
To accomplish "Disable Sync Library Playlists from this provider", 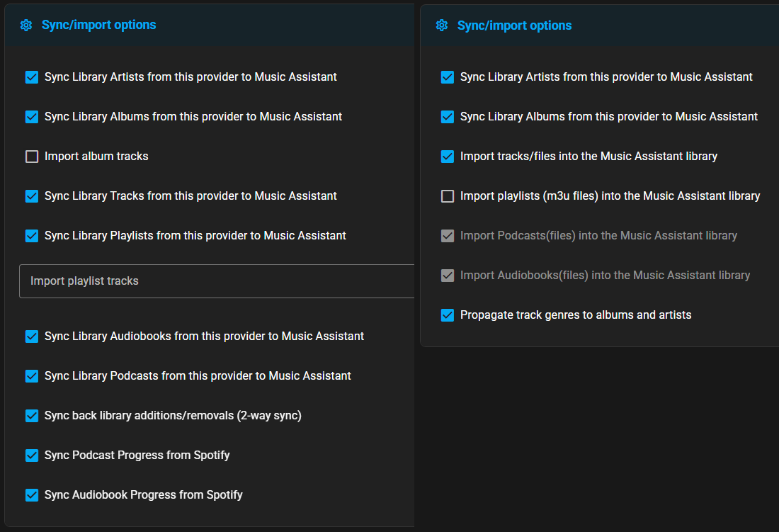I will click(32, 236).
